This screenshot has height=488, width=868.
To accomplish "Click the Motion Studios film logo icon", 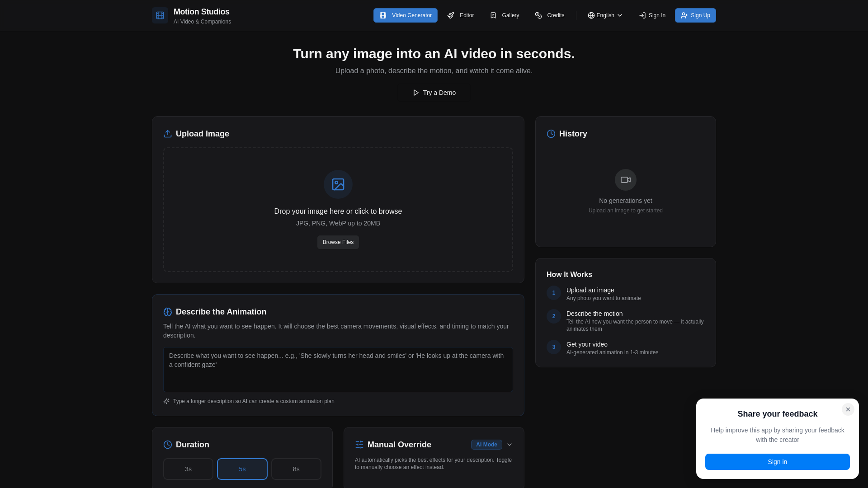I will tap(160, 15).
